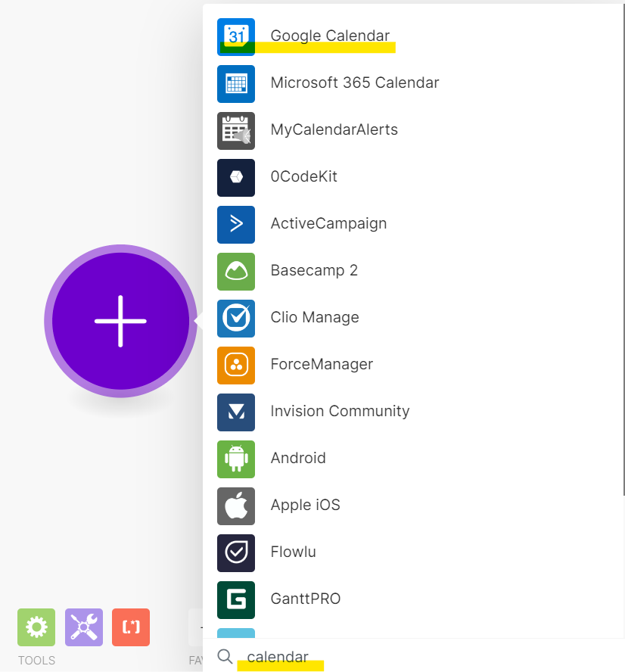This screenshot has width=625, height=672.
Task: Pick GanttPRO from search results
Action: click(x=305, y=599)
